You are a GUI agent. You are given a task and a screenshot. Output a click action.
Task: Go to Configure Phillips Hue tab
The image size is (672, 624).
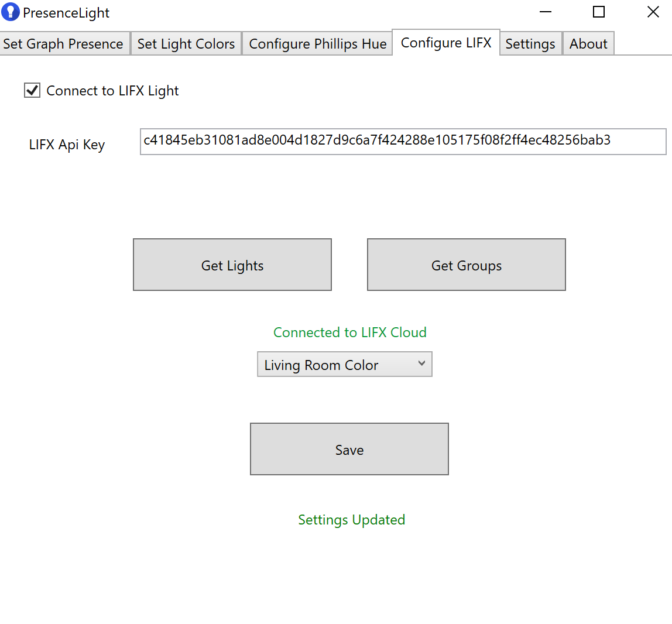click(x=318, y=44)
